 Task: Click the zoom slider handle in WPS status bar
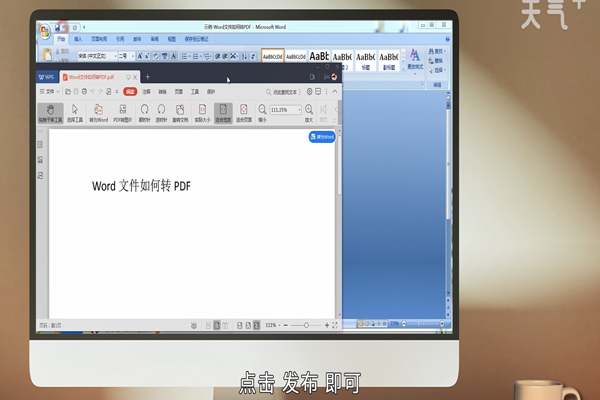[x=306, y=325]
